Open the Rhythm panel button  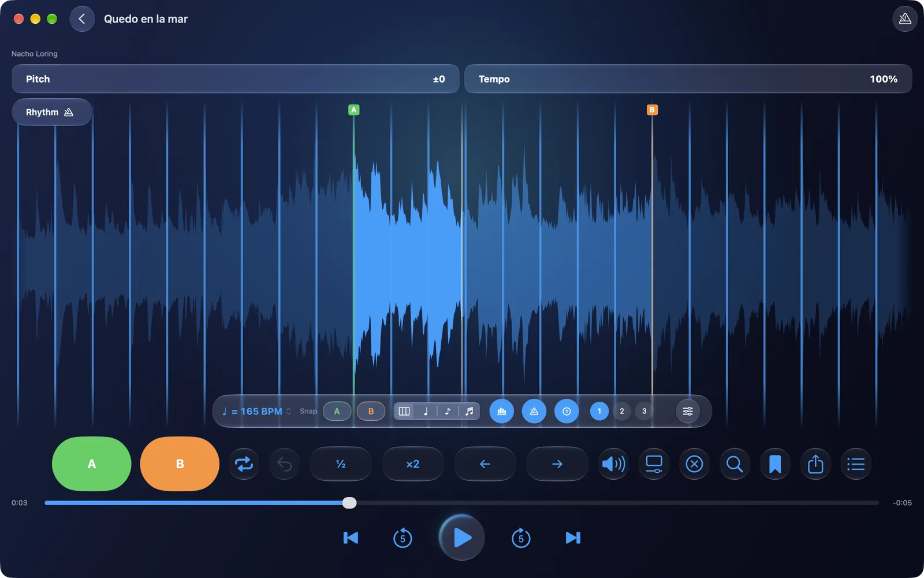point(52,112)
